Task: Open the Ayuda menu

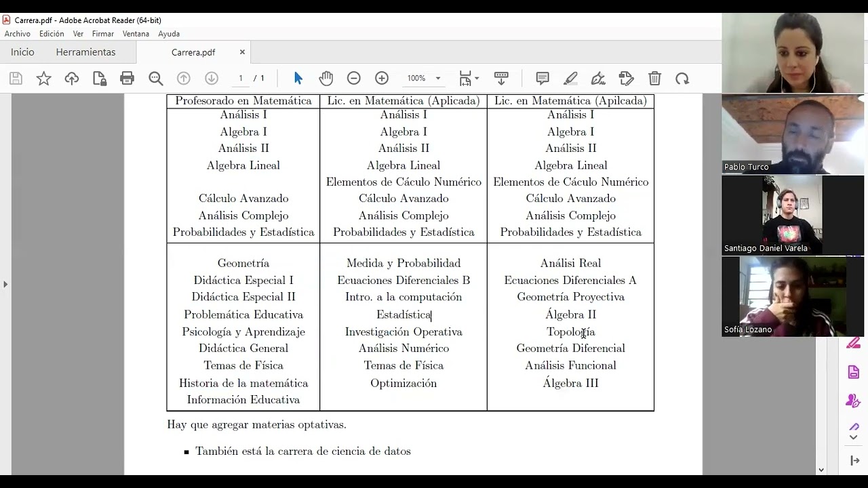Action: click(169, 34)
